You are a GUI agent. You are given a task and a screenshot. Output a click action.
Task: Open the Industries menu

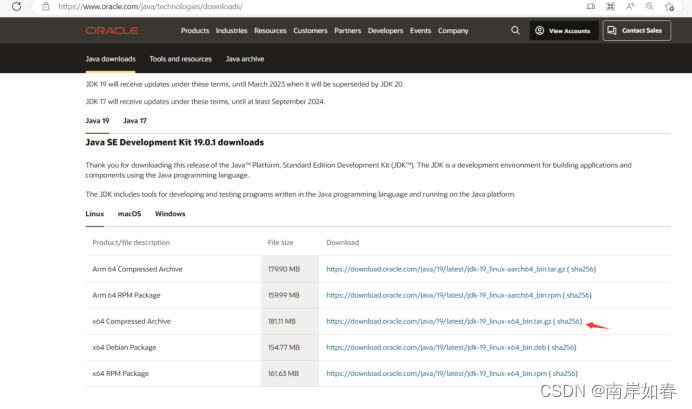[x=231, y=30]
